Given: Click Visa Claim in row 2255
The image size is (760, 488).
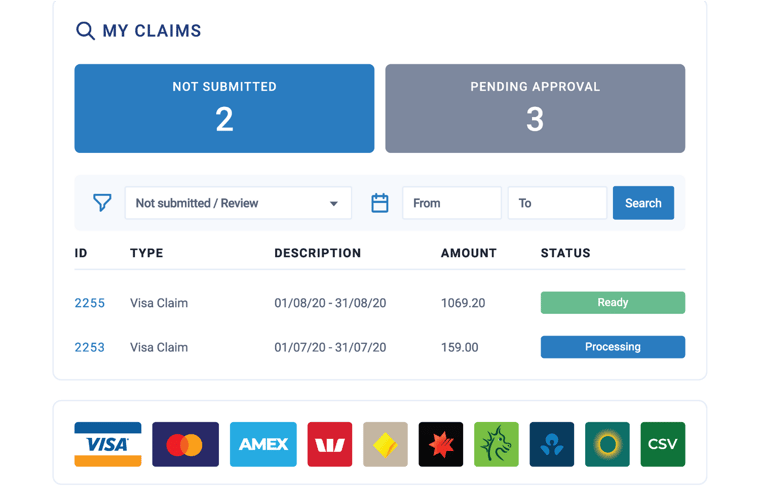Looking at the screenshot, I should 159,303.
